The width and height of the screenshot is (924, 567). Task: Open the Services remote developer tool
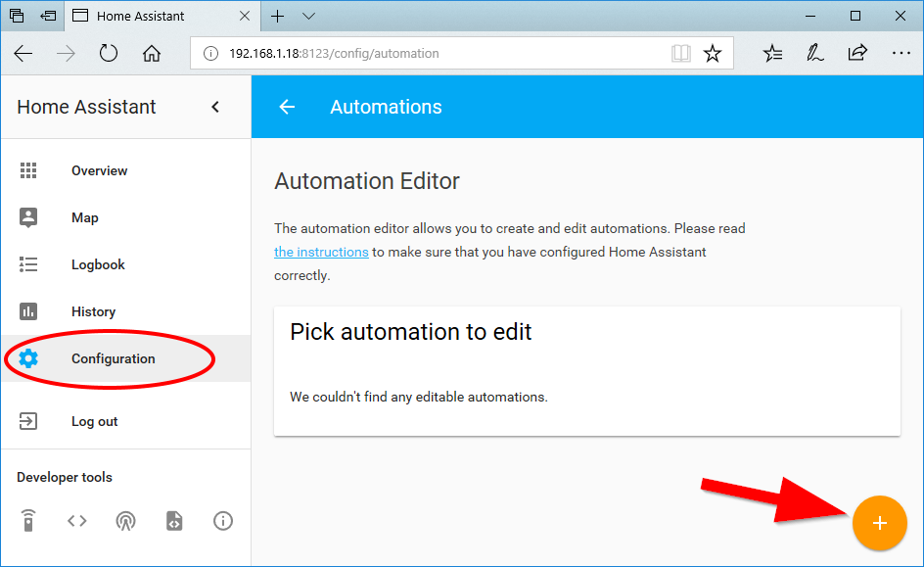click(28, 520)
